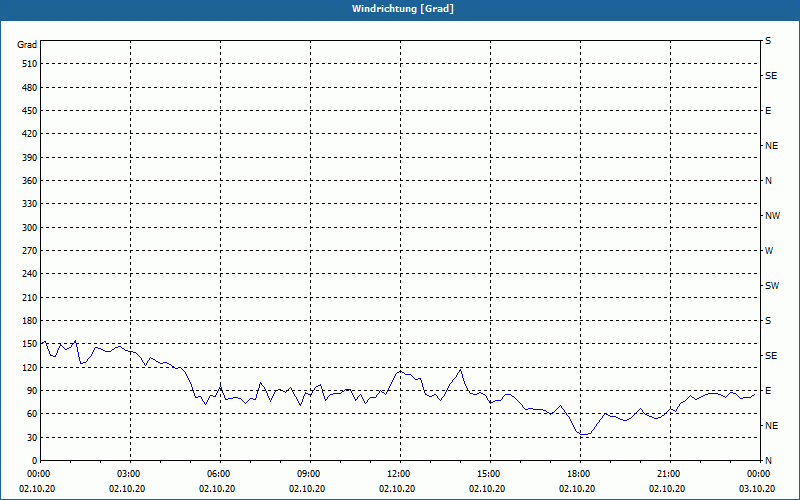
Task: Click the 02.10.20 date beneath 12:00
Action: pyautogui.click(x=397, y=489)
